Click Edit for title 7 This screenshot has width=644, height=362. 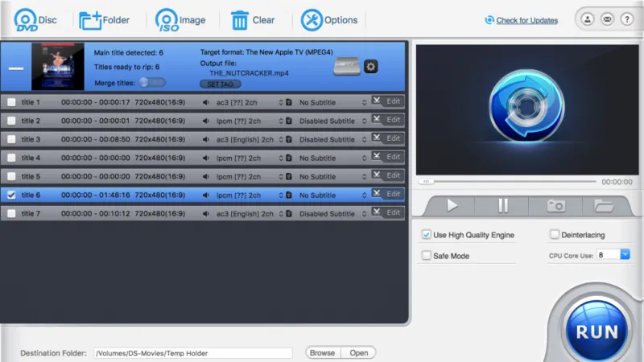click(x=393, y=212)
